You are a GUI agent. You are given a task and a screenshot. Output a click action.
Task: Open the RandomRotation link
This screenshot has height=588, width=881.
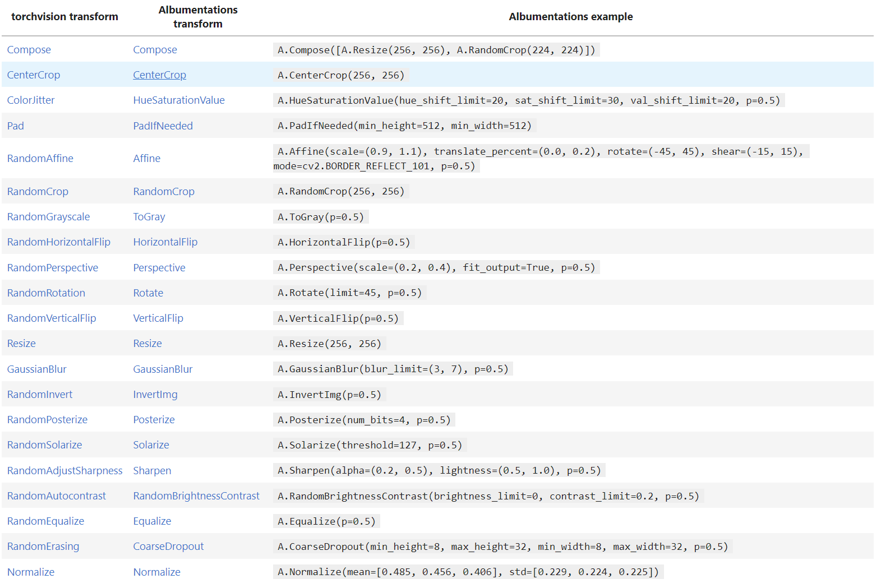click(46, 293)
